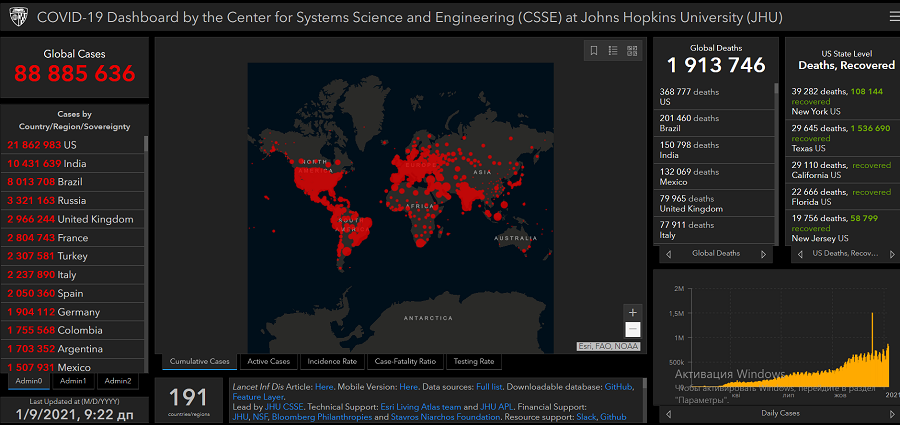Screen dimensions: 900x425
Task: Switch to the Active Cases map tab
Action: pyautogui.click(x=268, y=361)
